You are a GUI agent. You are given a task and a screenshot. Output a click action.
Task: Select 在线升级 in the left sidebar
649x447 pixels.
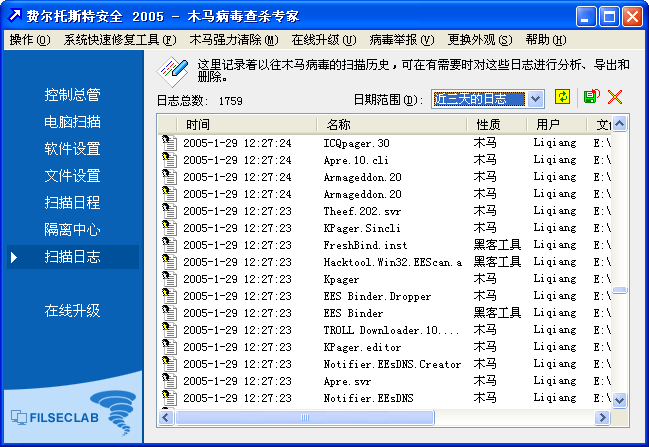[x=72, y=310]
